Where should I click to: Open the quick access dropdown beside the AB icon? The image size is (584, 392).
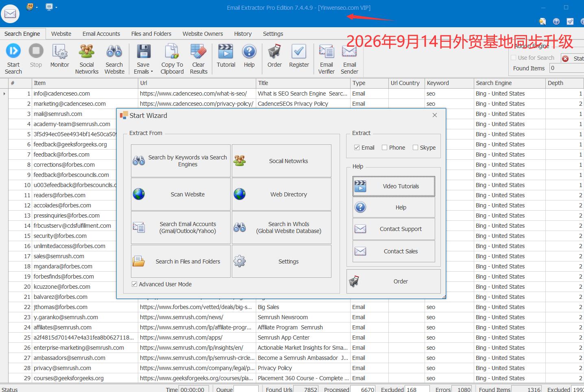(37, 7)
